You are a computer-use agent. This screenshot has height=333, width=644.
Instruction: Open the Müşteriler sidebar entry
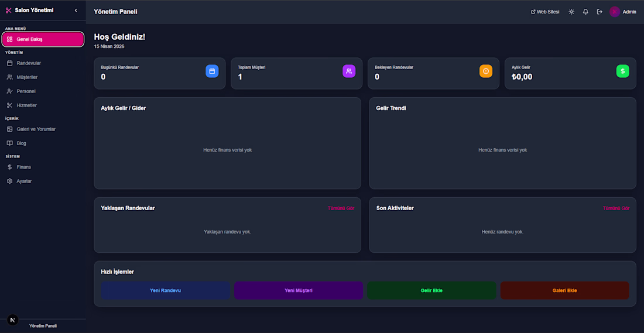tap(43, 77)
